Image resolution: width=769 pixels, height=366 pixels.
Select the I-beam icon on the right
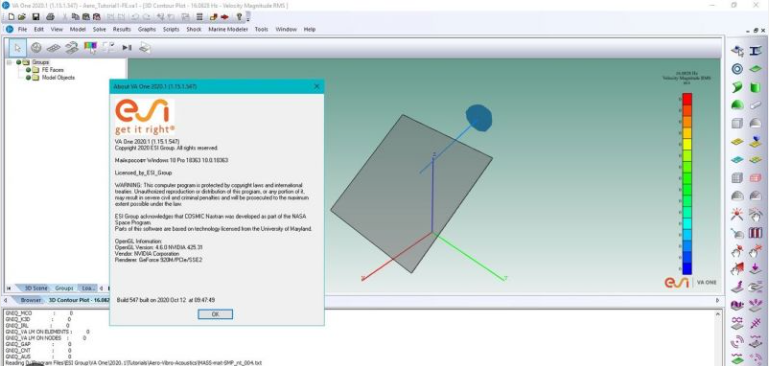(756, 50)
